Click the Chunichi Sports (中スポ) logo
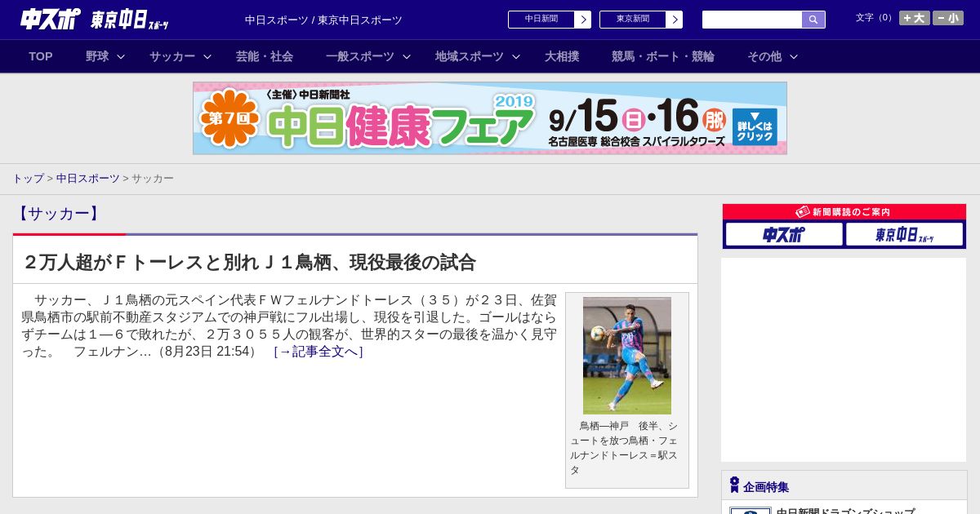Image resolution: width=980 pixels, height=514 pixels. click(50, 19)
